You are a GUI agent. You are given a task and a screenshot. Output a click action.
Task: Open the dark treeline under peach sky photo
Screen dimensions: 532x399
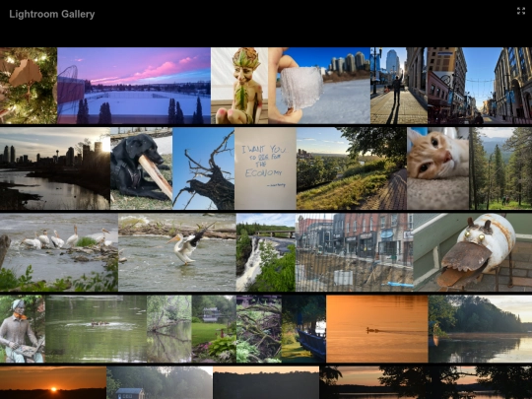click(266, 382)
